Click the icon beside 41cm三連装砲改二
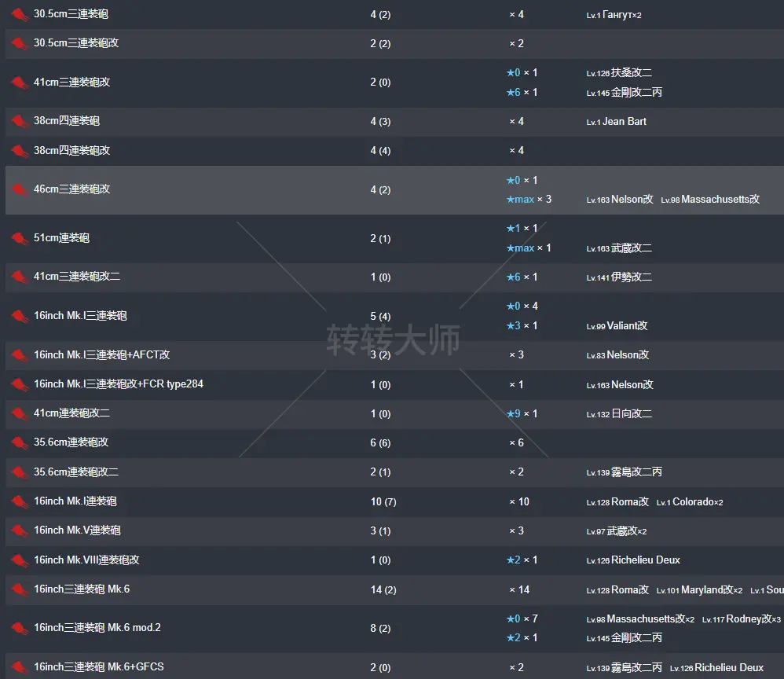Image resolution: width=784 pixels, height=679 pixels. (x=20, y=277)
